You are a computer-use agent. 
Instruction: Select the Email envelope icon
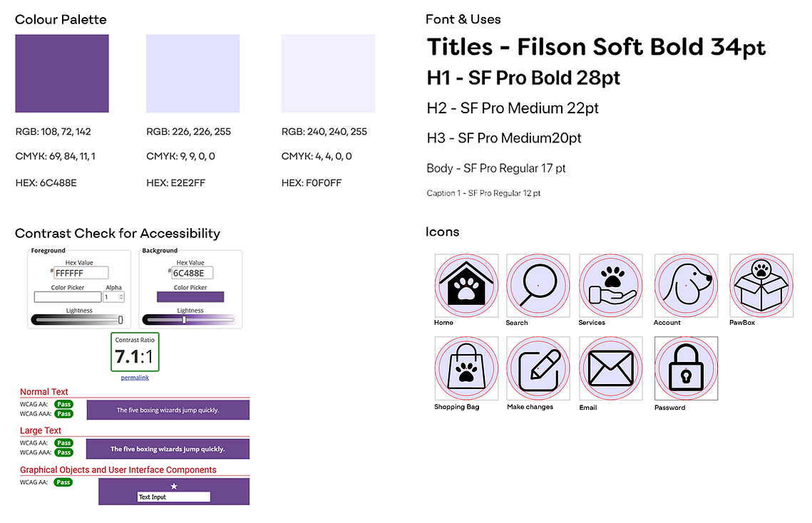[610, 368]
